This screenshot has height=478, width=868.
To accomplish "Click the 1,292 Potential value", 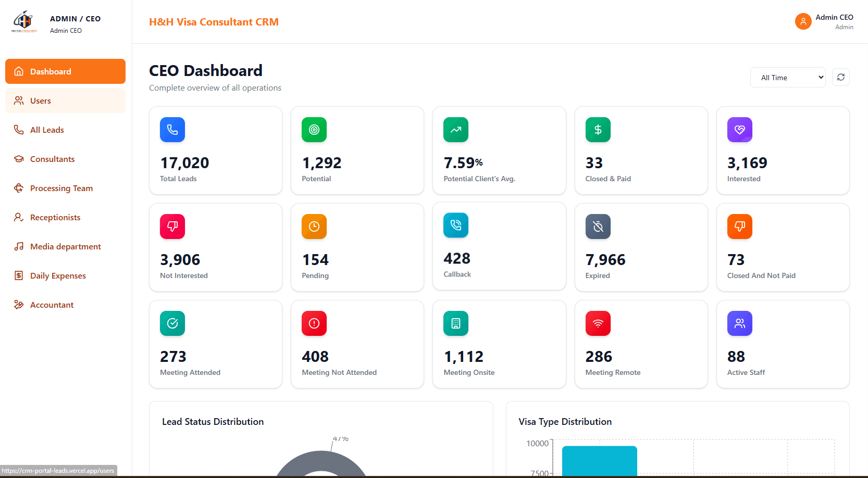I will (x=321, y=163).
